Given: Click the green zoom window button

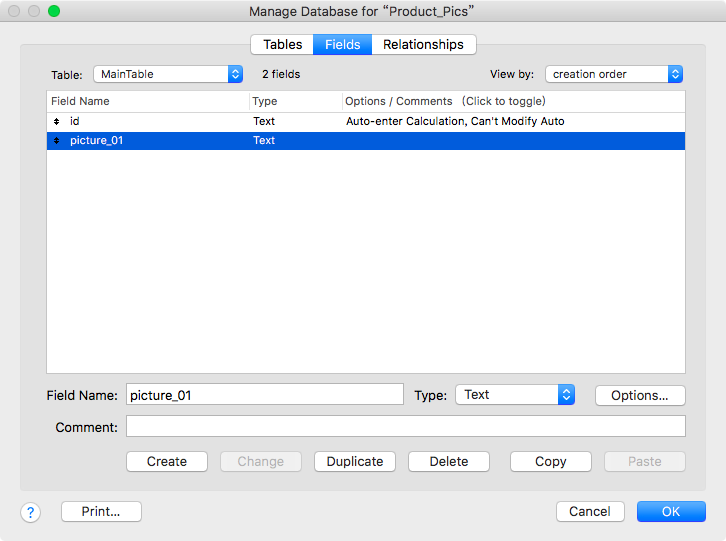Looking at the screenshot, I should [54, 11].
